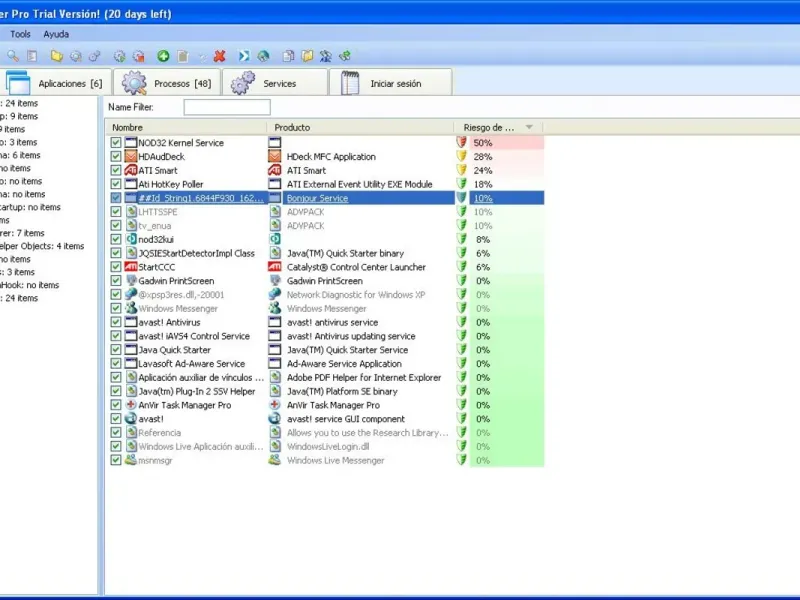Screen dimensions: 800x600
Task: Uncheck the NOD32 Kernel Service checkbox
Action: (x=116, y=142)
